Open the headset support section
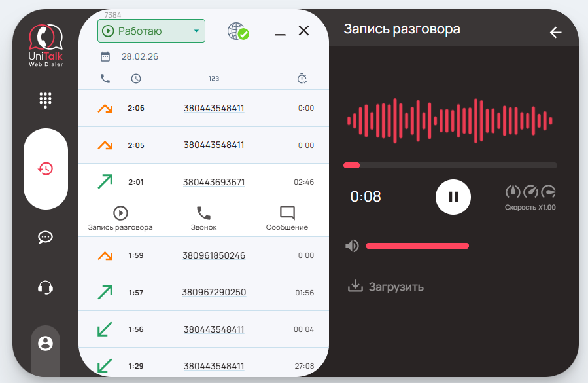 coord(45,287)
